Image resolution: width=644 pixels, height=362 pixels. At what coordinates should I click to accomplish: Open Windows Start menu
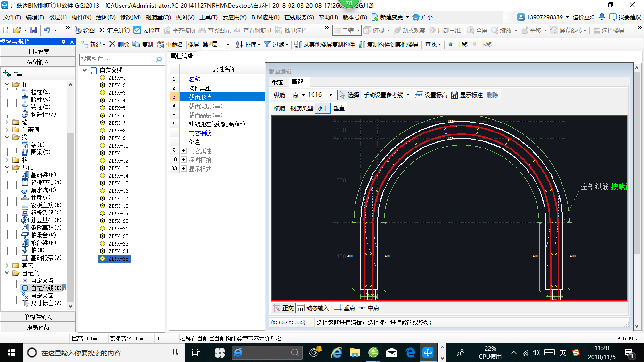point(10,352)
